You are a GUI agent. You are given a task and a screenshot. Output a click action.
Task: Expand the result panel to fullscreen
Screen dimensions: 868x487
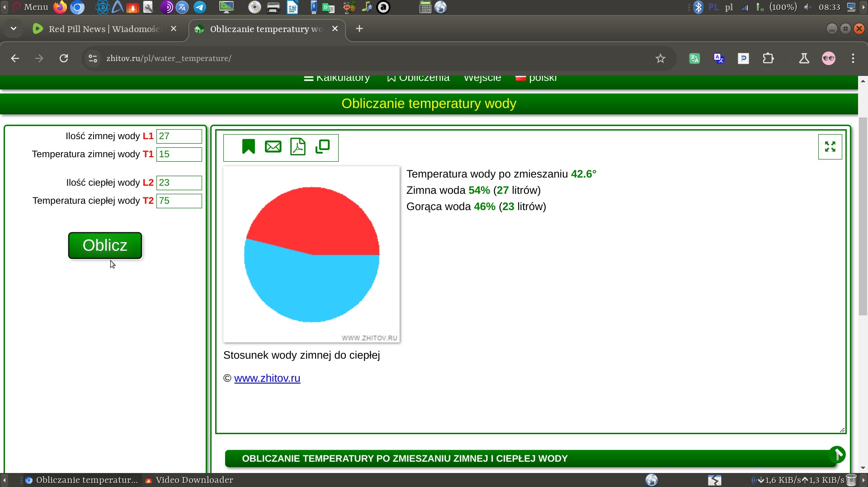point(830,146)
